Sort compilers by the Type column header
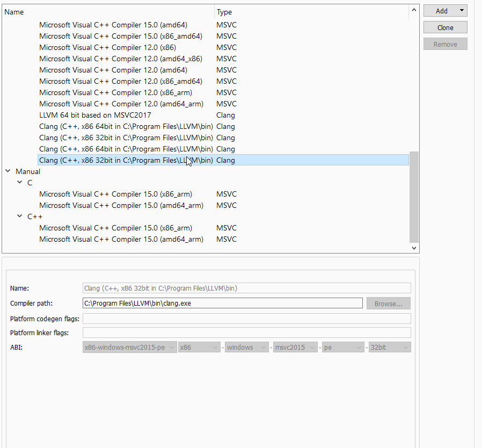Image resolution: width=482 pixels, height=448 pixels. [311, 12]
